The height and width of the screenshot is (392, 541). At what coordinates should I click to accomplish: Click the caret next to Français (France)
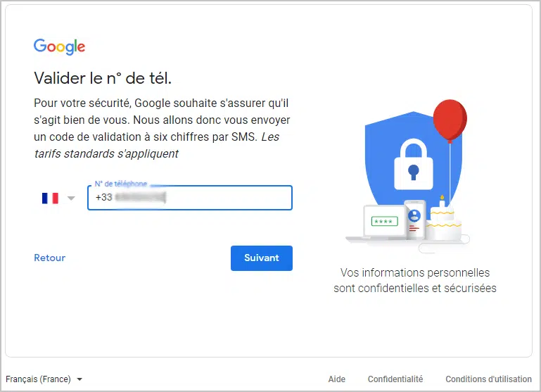[79, 379]
